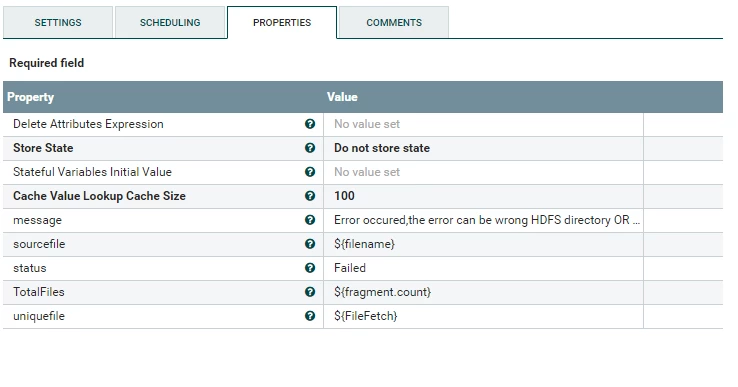Click help icon next to TotalFiles property
Image resolution: width=738 pixels, height=387 pixels.
point(310,292)
